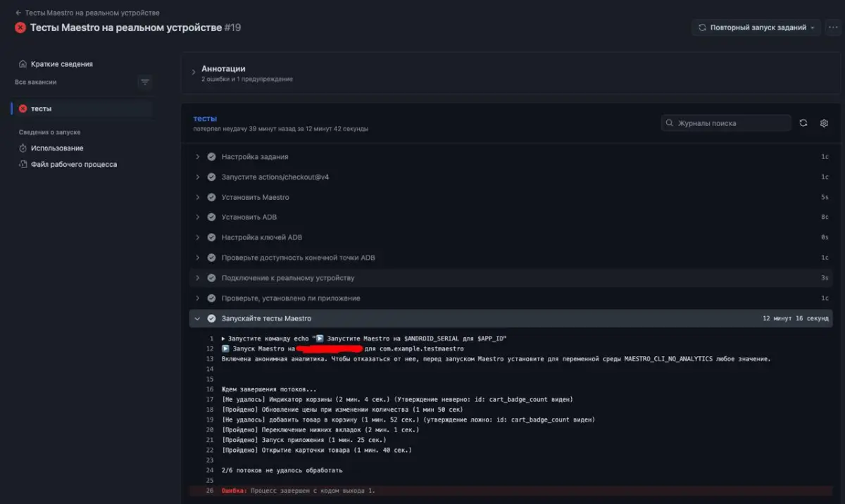Click the back arrow to Тесты Maestro
Image resolution: width=845 pixels, height=504 pixels.
click(18, 13)
